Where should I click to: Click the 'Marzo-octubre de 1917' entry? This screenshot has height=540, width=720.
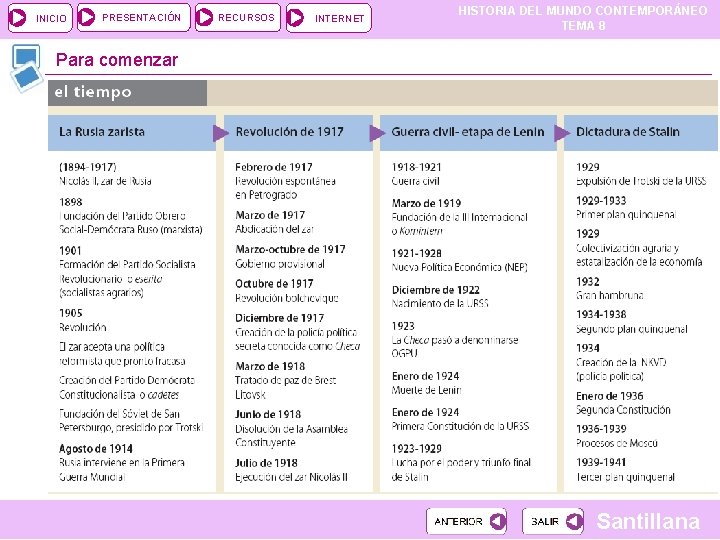point(290,249)
